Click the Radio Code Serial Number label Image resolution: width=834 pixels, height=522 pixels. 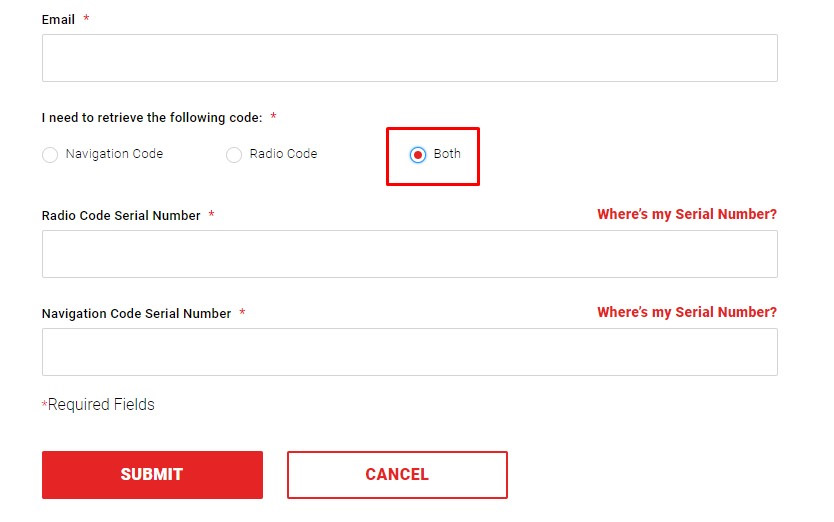[121, 216]
